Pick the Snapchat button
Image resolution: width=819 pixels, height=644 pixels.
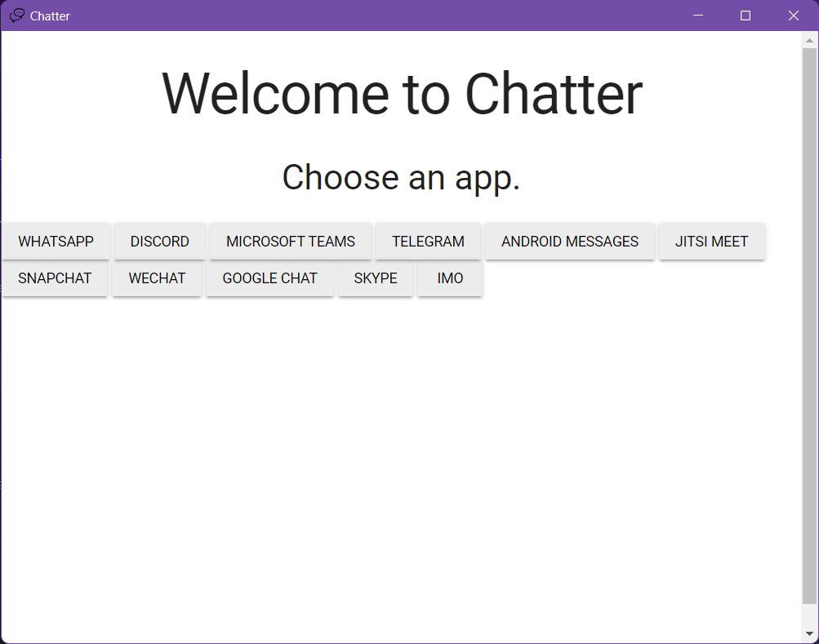click(x=55, y=278)
